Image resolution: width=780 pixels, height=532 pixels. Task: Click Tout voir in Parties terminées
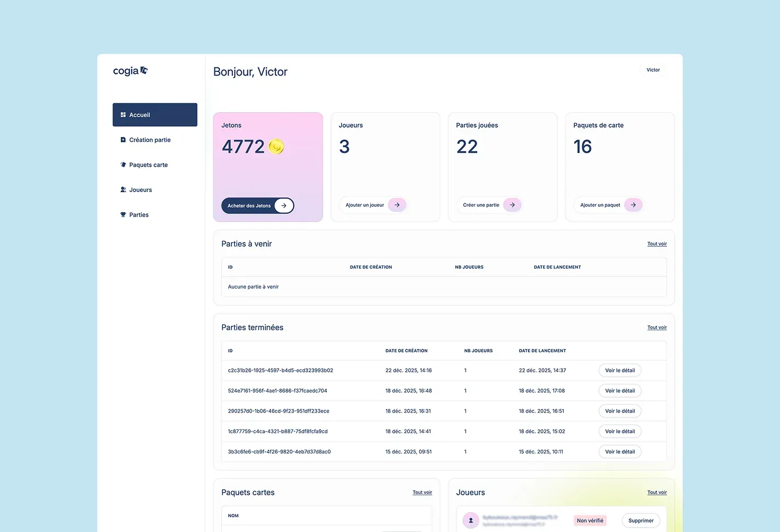657,327
